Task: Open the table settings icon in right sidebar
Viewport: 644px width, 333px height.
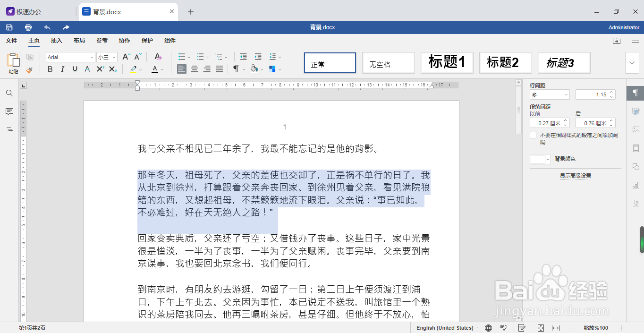Action: [636, 111]
